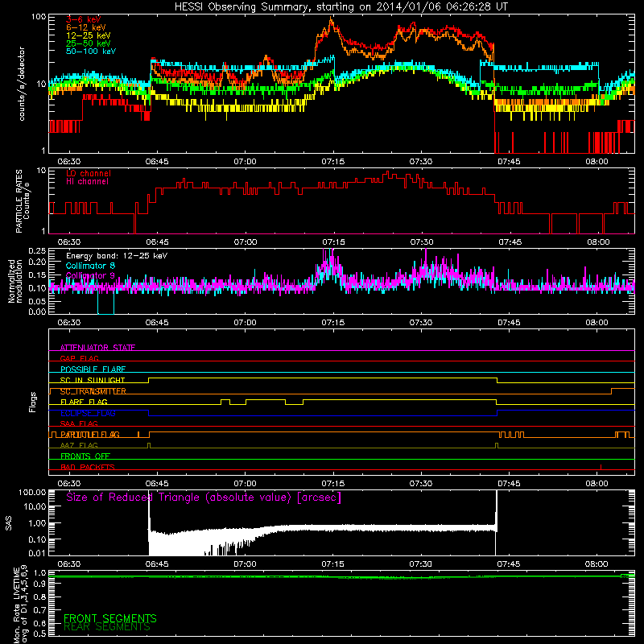644x644 pixels.
Task: Select the SAA_FLAG label
Action: tap(79, 423)
